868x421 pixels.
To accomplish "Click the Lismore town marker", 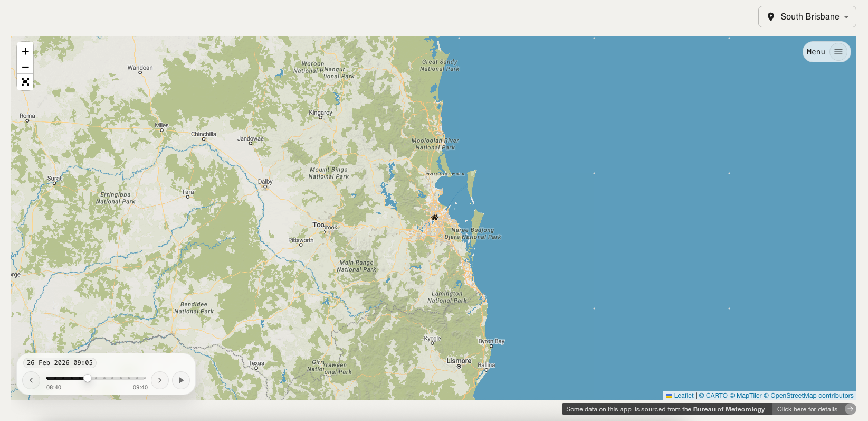I will [x=459, y=367].
